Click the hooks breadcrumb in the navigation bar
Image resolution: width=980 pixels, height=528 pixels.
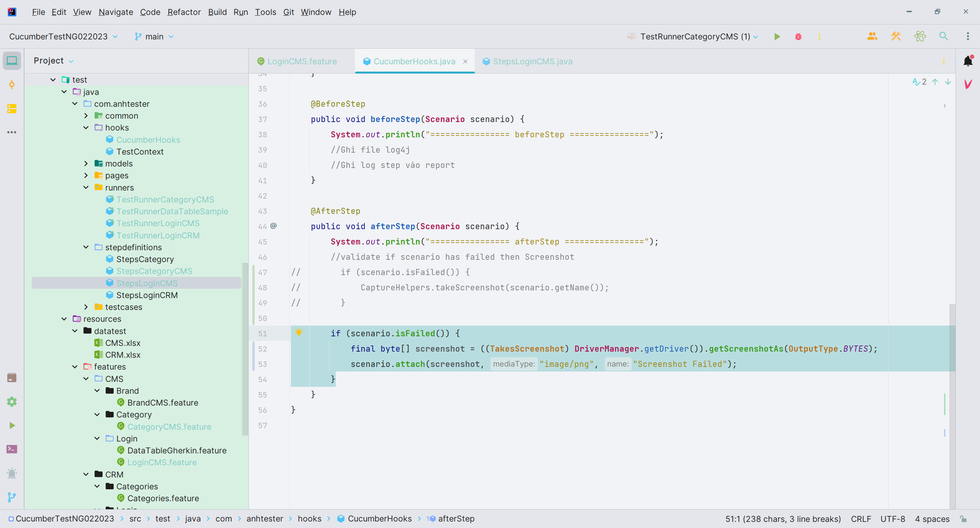[309, 518]
